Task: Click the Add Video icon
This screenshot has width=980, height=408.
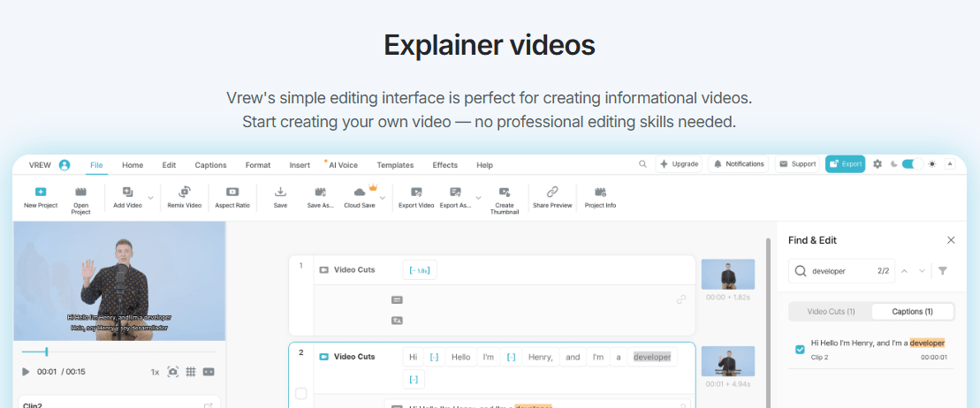Action: (127, 193)
